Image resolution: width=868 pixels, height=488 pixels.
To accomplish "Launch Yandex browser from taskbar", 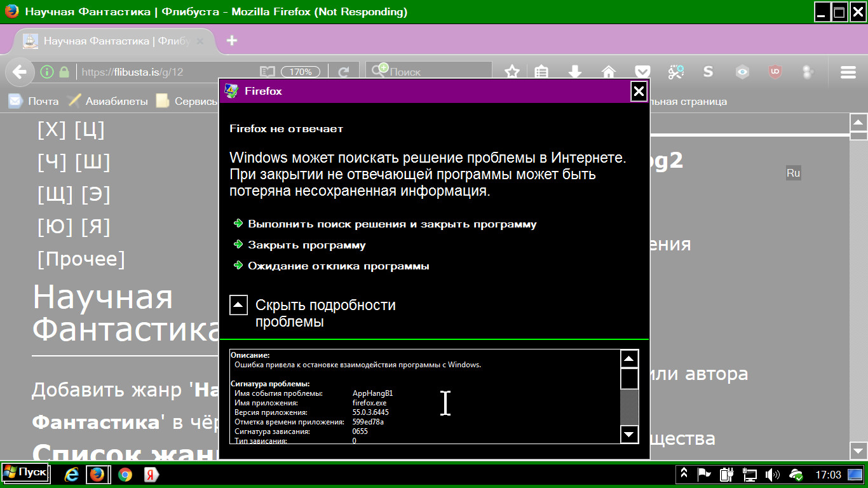I will [x=151, y=474].
